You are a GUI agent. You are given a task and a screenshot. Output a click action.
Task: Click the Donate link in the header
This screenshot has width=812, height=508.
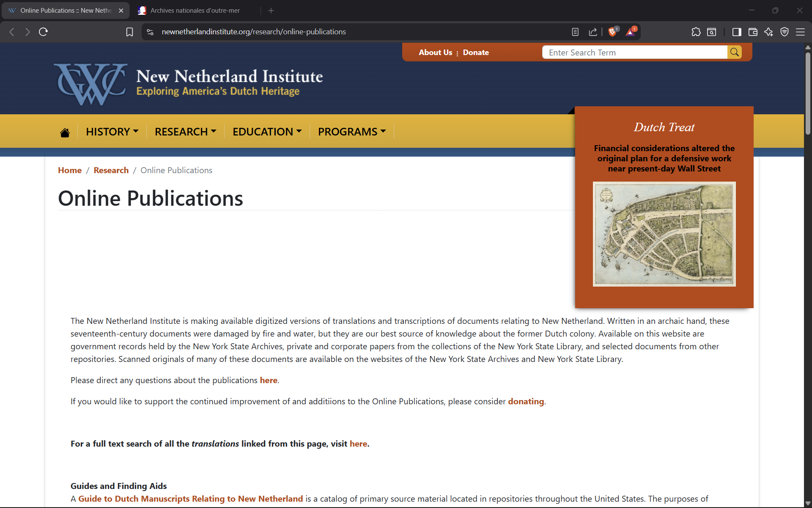[x=476, y=52]
